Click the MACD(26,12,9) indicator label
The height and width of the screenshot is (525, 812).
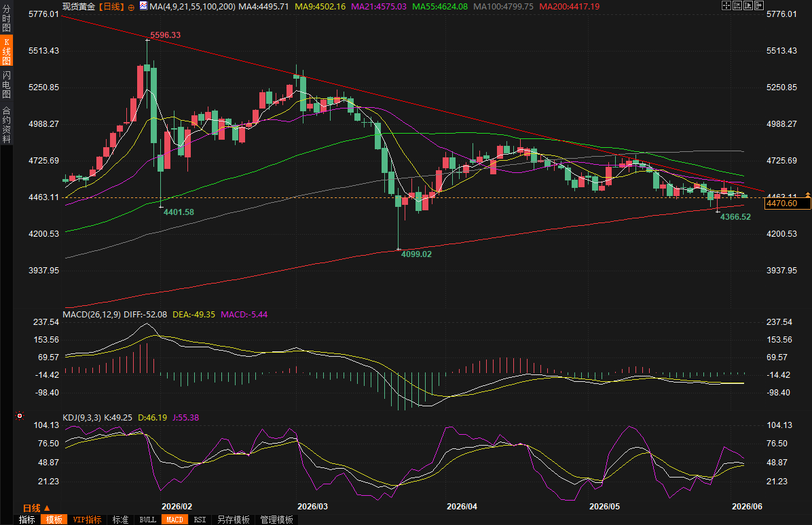tap(92, 315)
